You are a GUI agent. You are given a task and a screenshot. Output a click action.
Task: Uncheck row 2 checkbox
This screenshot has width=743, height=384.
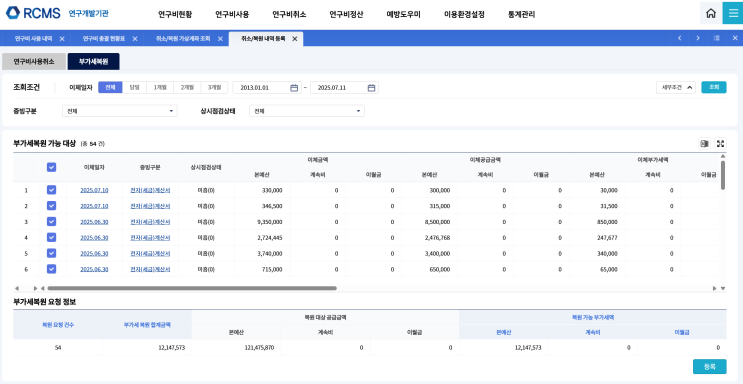tap(52, 206)
